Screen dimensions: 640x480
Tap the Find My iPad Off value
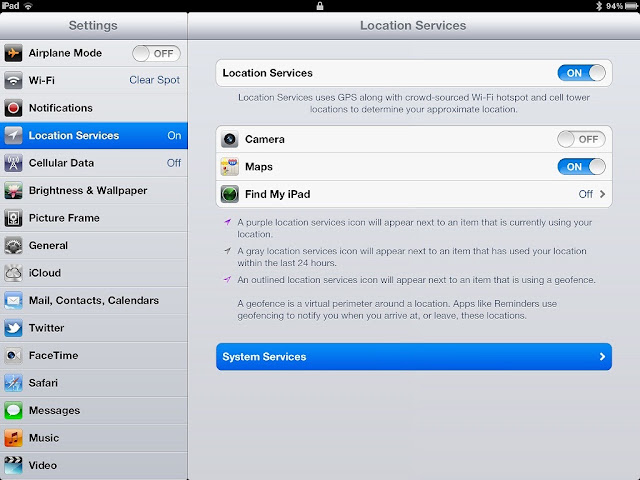(585, 194)
